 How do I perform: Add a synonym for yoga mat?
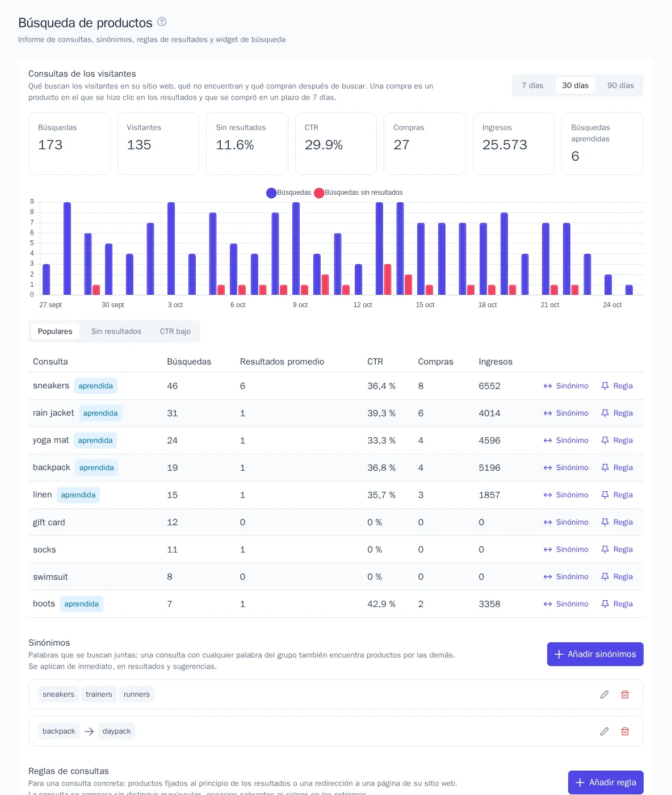click(566, 441)
